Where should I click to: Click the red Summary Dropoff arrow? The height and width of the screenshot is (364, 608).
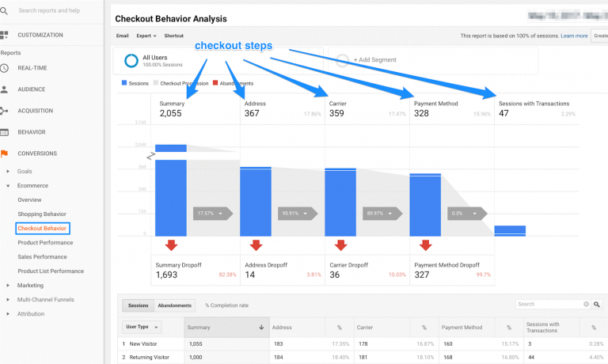170,245
